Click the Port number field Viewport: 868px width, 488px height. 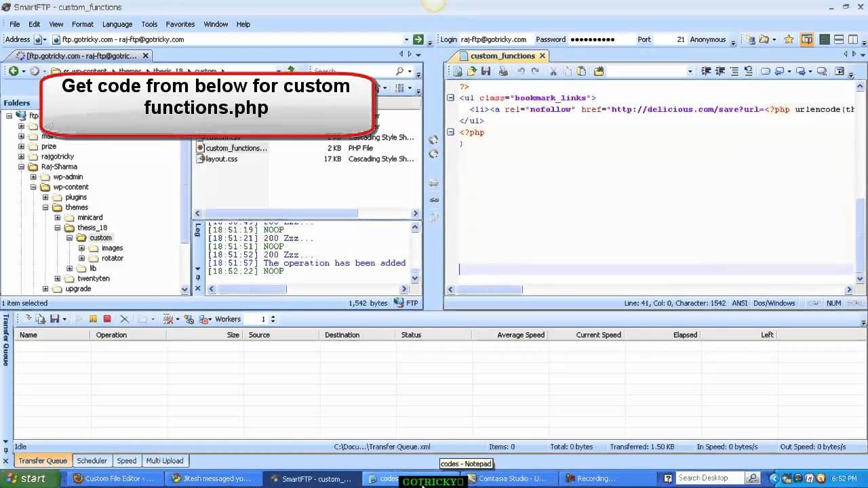coord(671,39)
